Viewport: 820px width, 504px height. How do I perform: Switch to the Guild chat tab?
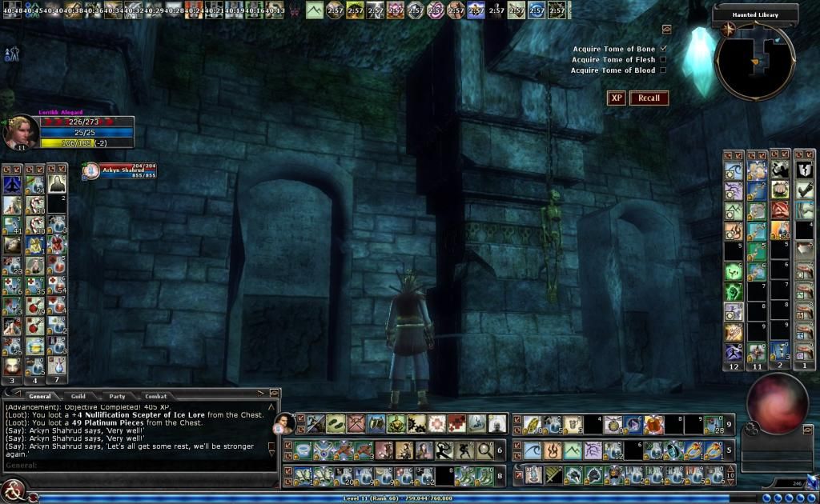[x=78, y=396]
